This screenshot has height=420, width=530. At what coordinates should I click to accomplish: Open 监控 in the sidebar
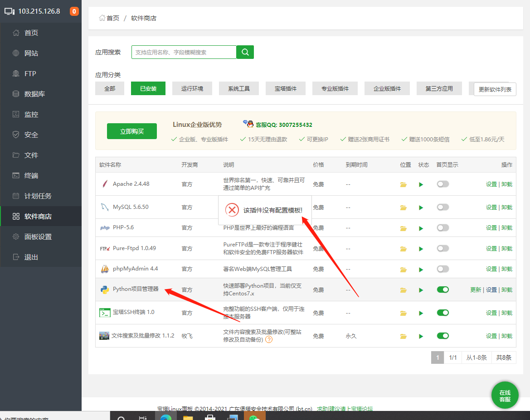click(x=41, y=114)
